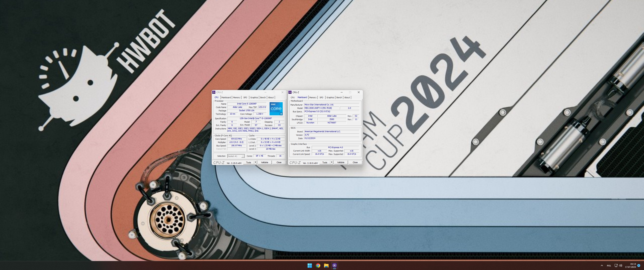The height and width of the screenshot is (270, 644).
Task: Open the Socket #1 selection combo box
Action: coord(236,156)
